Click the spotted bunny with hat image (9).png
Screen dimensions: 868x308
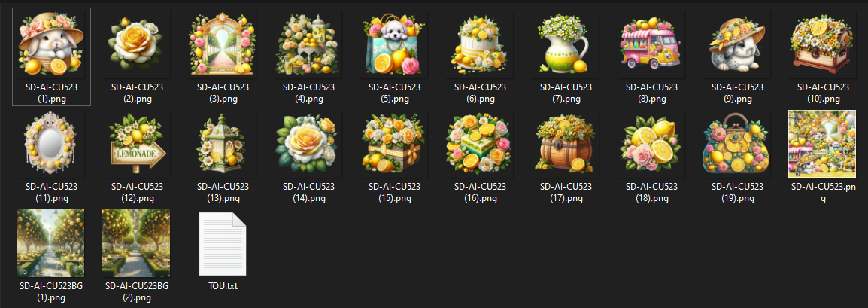tap(737, 43)
